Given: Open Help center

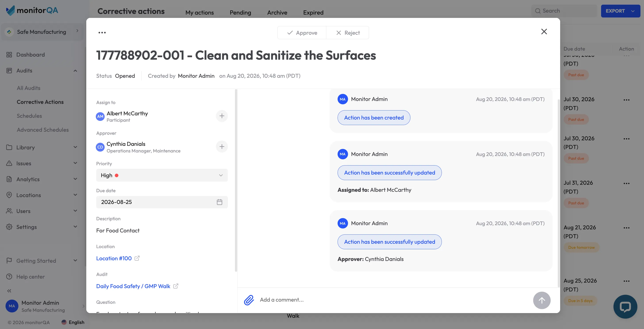Looking at the screenshot, I should coord(31,277).
